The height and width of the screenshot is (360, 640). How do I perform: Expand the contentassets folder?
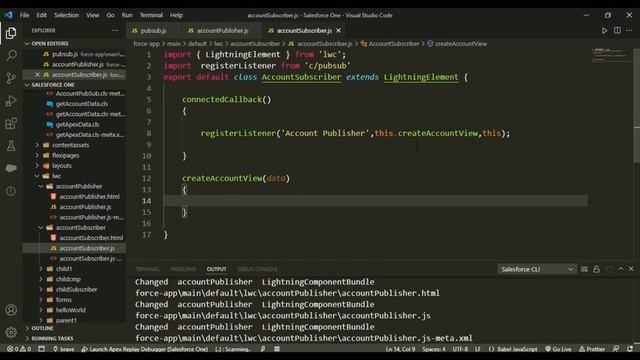click(70, 145)
